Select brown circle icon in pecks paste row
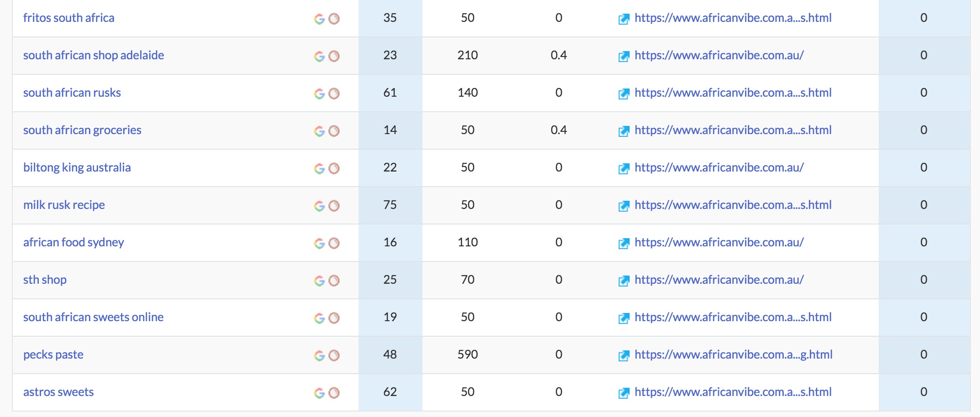The height and width of the screenshot is (417, 980). (x=334, y=355)
